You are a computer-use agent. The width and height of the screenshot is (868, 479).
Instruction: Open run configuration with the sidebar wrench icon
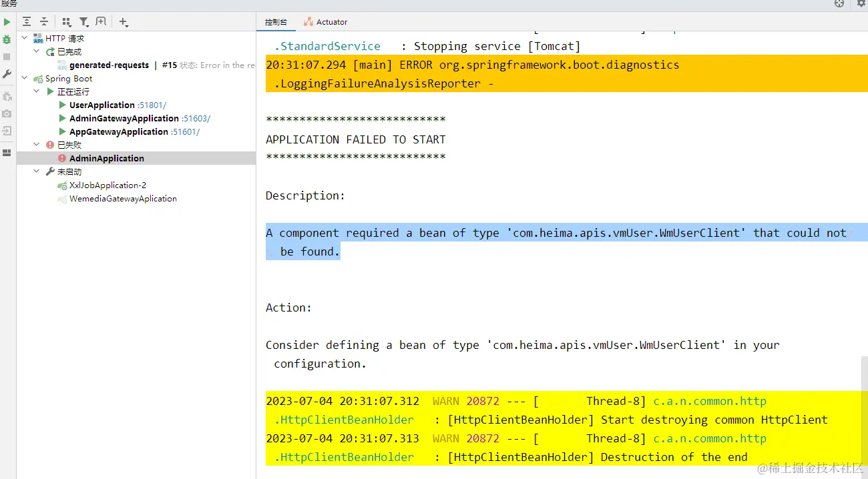7,74
